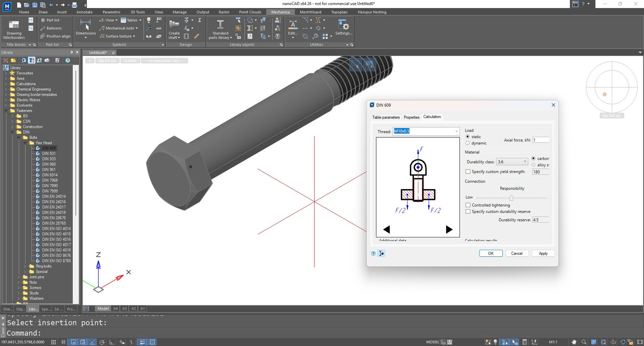Screen dimensions: 644x346
Task: Select the Position align tool
Action: (55, 36)
